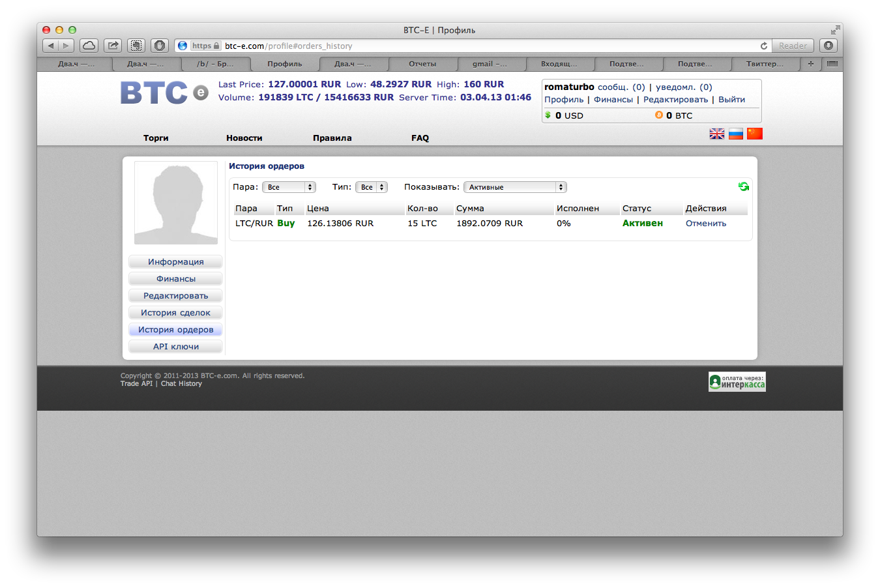Open API ключи in the sidebar
Viewport: 880px width, 588px height.
(176, 346)
